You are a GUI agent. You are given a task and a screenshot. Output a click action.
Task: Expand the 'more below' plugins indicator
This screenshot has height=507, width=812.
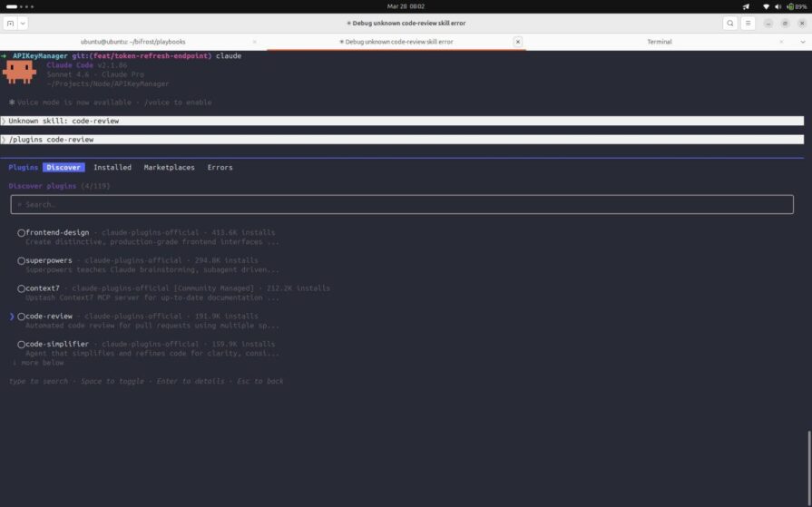pyautogui.click(x=38, y=363)
